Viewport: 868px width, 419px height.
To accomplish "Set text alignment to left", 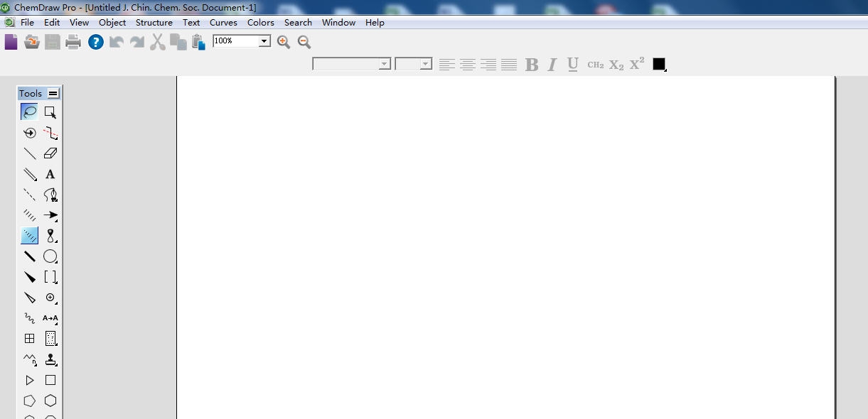I will coord(446,65).
